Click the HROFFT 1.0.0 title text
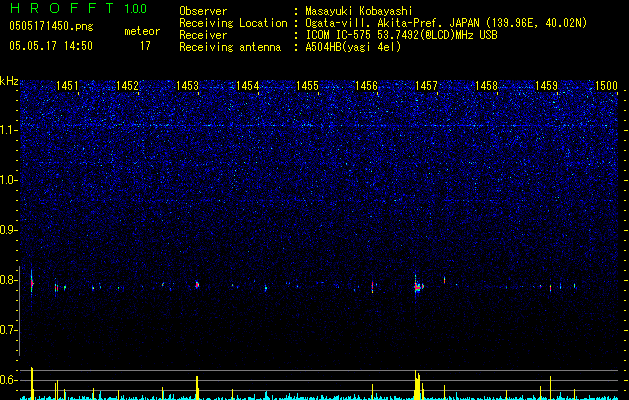The image size is (629, 400). 78,8
